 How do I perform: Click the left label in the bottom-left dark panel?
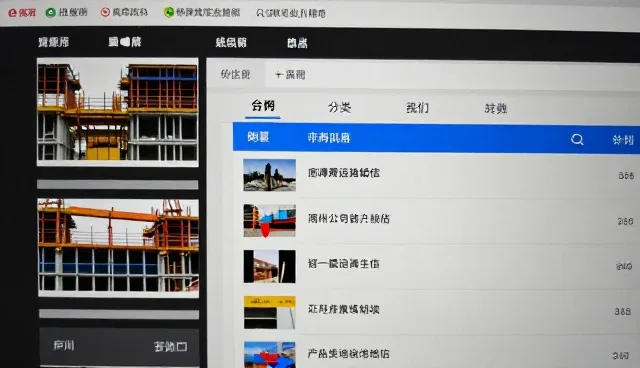click(64, 346)
